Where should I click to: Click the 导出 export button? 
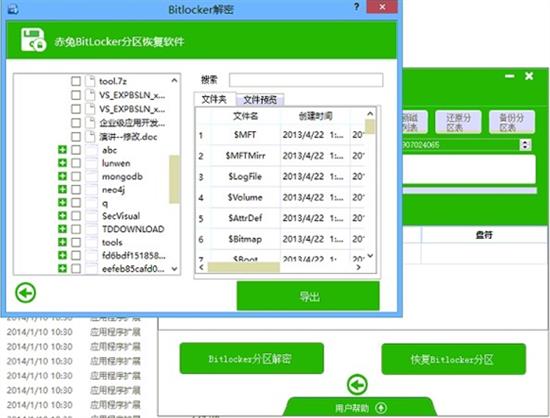[x=308, y=296]
